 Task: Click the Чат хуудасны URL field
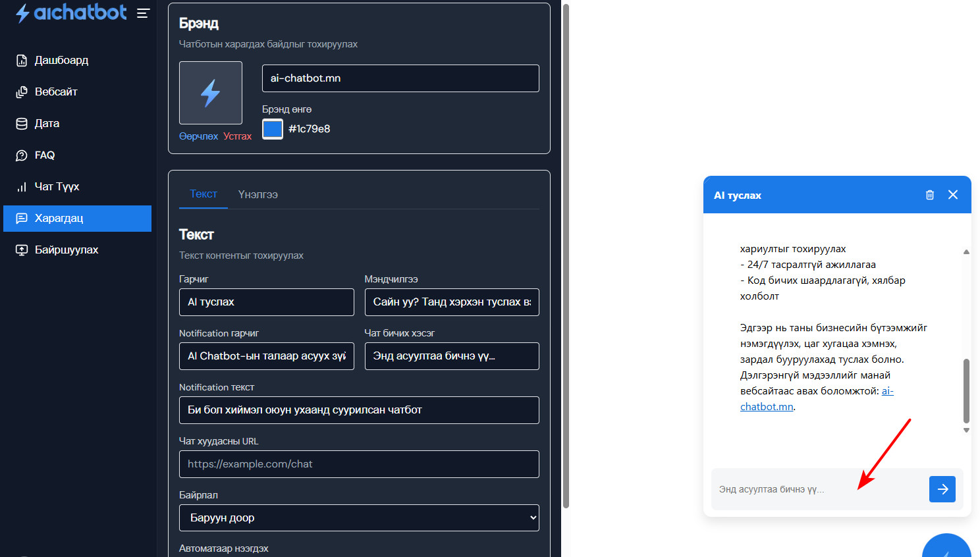(359, 464)
